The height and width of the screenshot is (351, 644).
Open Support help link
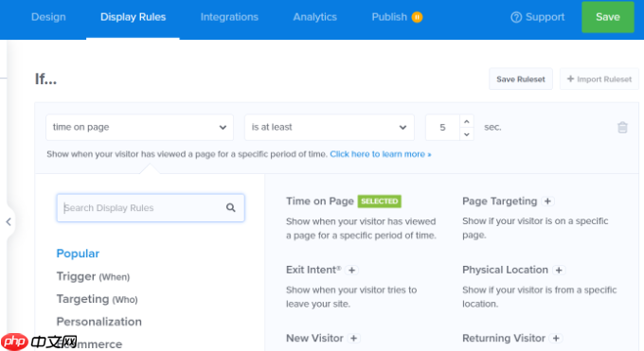537,17
